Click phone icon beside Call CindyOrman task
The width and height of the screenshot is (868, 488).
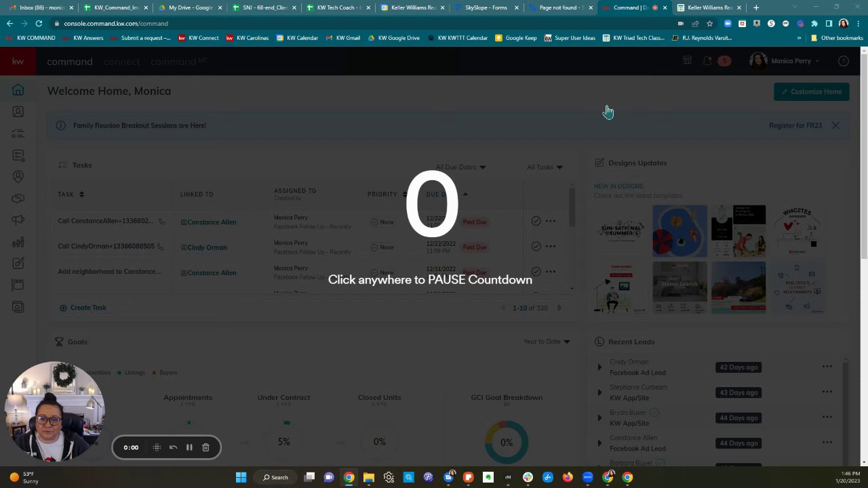(x=161, y=247)
